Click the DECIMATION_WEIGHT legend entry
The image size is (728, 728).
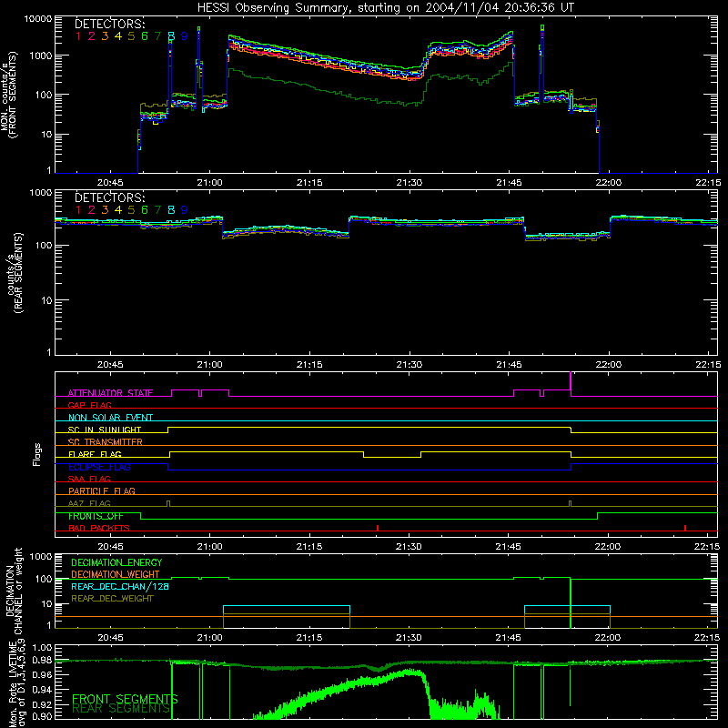tap(116, 574)
